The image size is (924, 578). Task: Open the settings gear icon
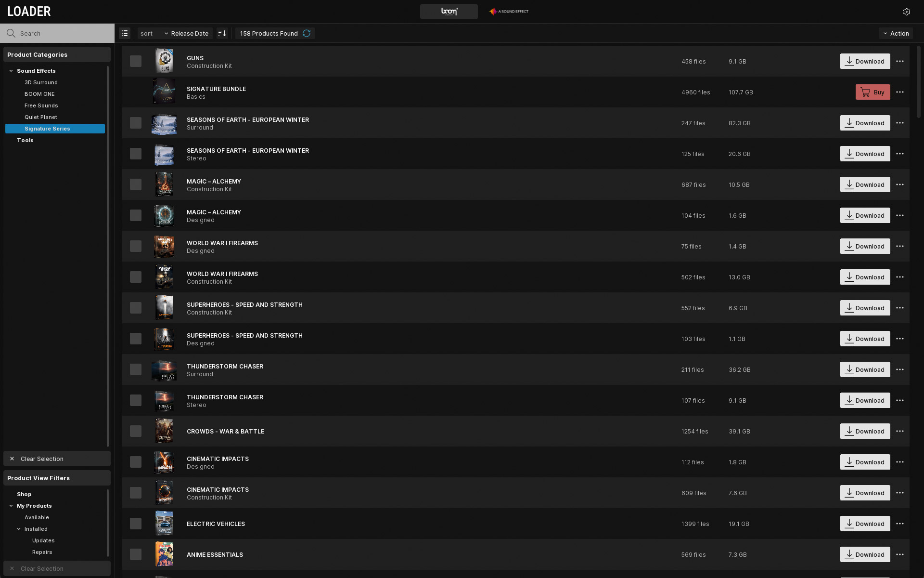point(906,12)
